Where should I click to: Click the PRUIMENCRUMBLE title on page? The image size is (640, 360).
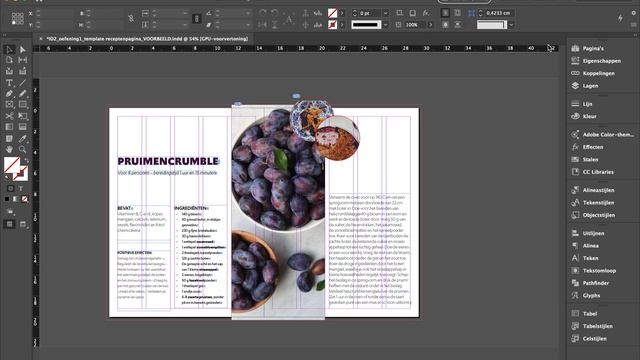(168, 161)
